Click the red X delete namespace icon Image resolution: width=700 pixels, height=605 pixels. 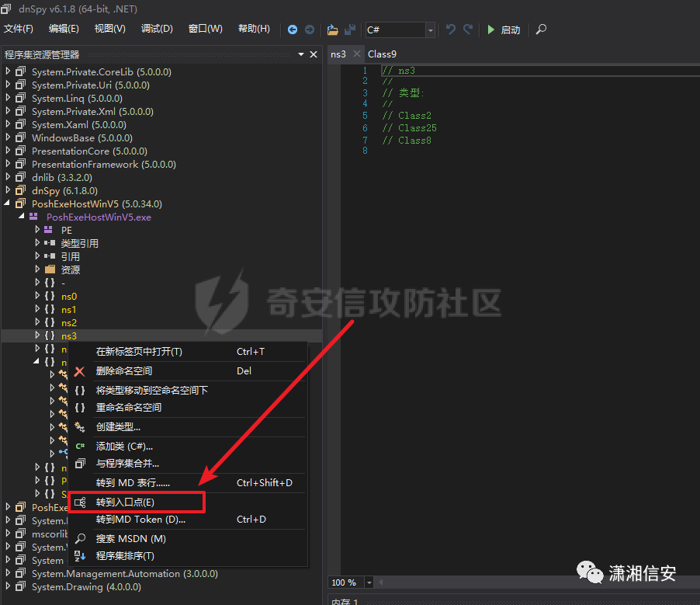[x=79, y=371]
